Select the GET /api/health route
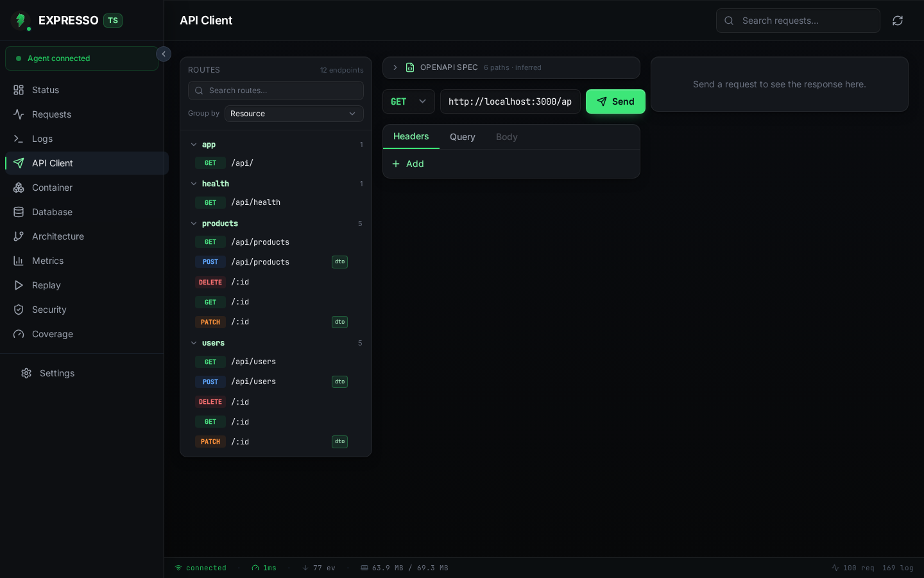924x578 pixels. click(276, 202)
